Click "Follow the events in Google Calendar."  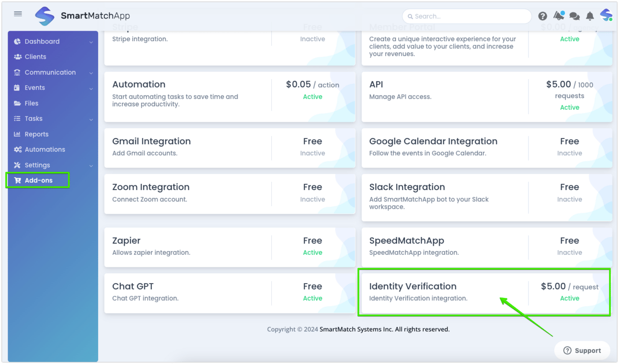428,153
